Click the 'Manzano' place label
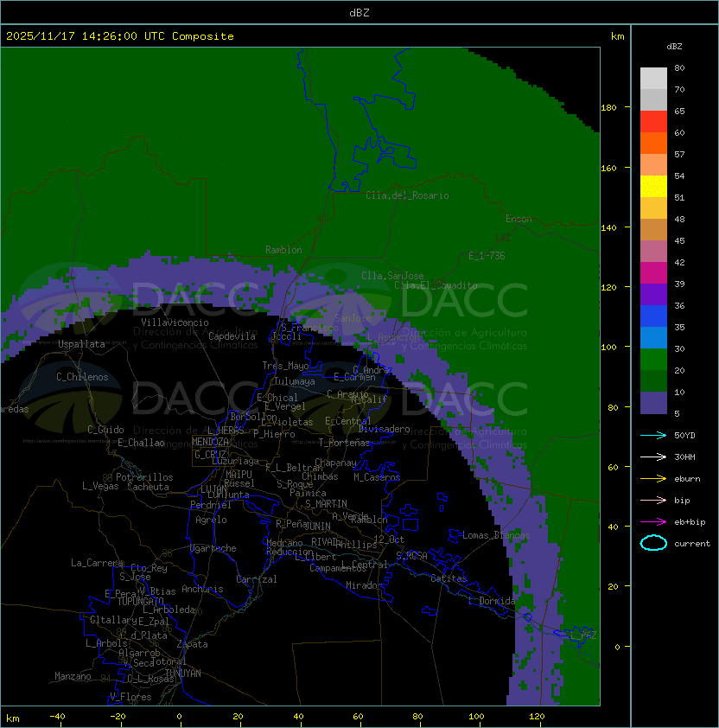719x728 pixels. pos(73,676)
